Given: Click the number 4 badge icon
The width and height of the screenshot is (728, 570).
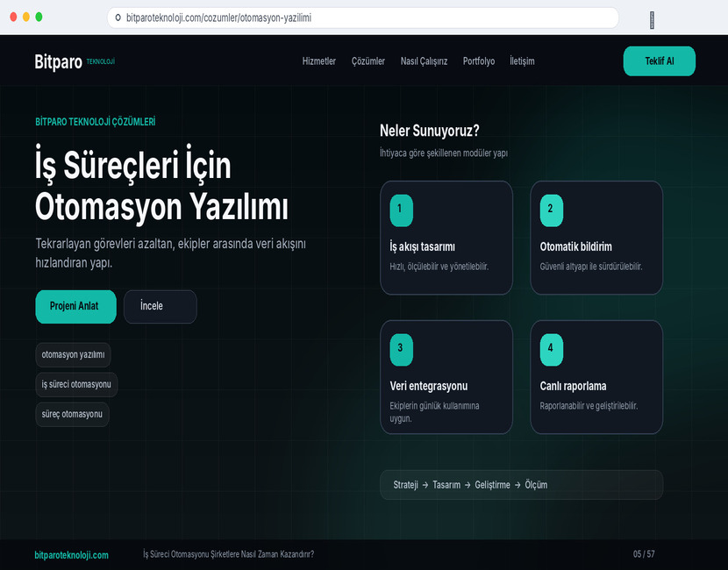Looking at the screenshot, I should point(551,350).
